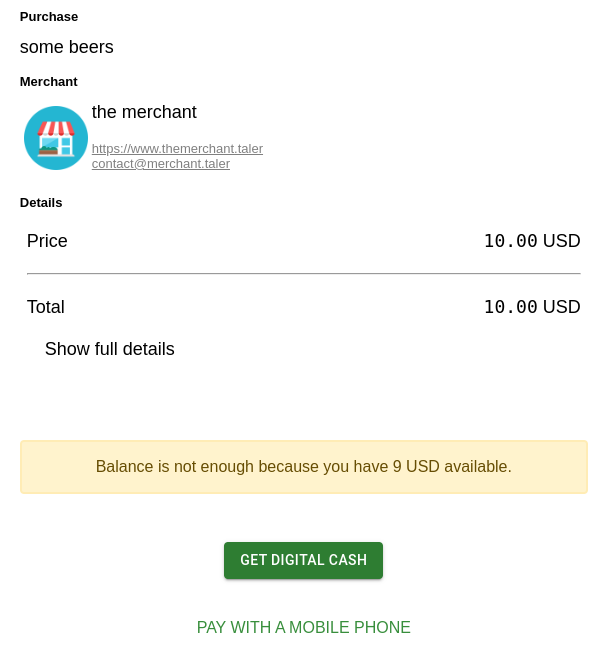Click the Price row label
This screenshot has height=649, width=610.
(x=47, y=241)
